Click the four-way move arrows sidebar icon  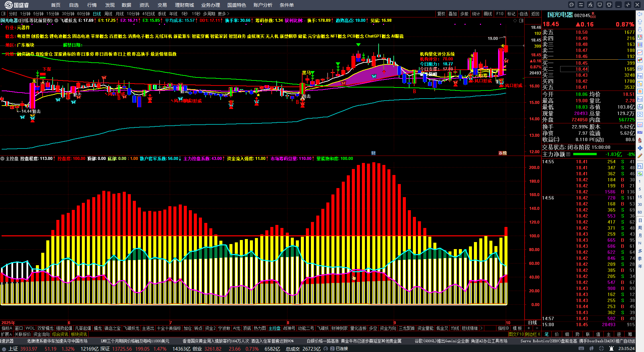(x=640, y=148)
